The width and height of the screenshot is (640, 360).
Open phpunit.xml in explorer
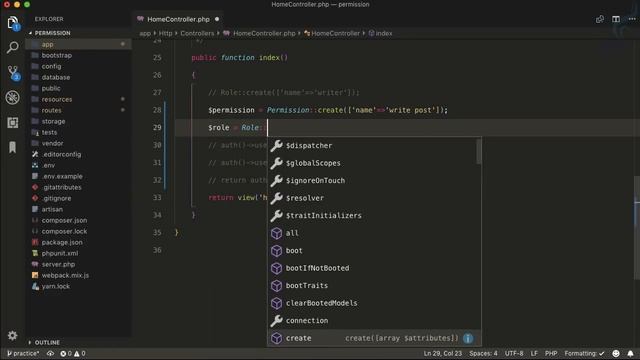(x=60, y=253)
